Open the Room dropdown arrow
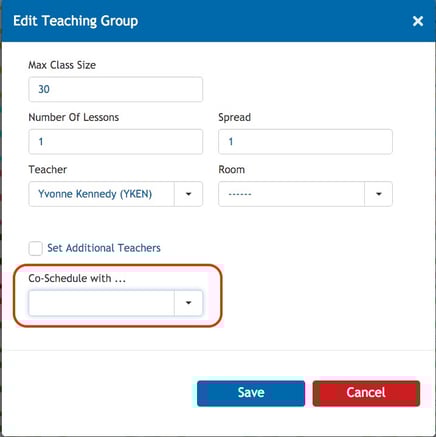This screenshot has width=436, height=437. [x=379, y=194]
